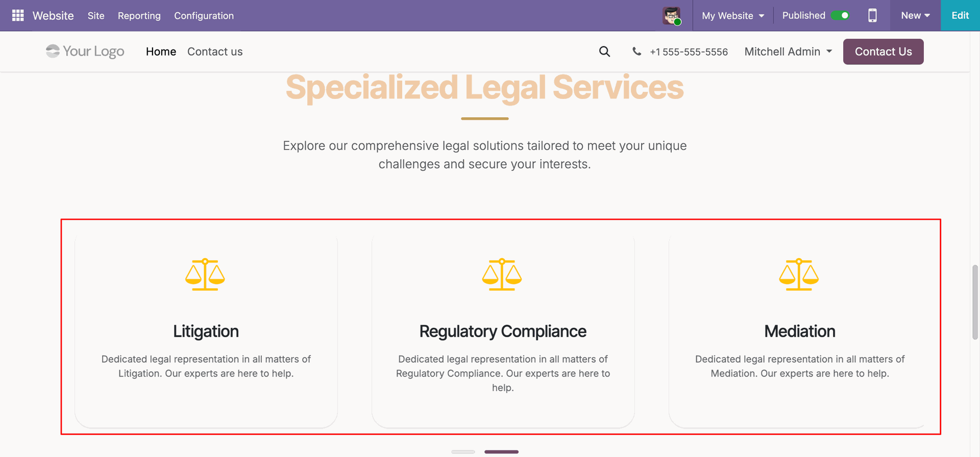Image resolution: width=980 pixels, height=457 pixels.
Task: Expand the Mitchell Admin user menu
Action: coord(788,52)
